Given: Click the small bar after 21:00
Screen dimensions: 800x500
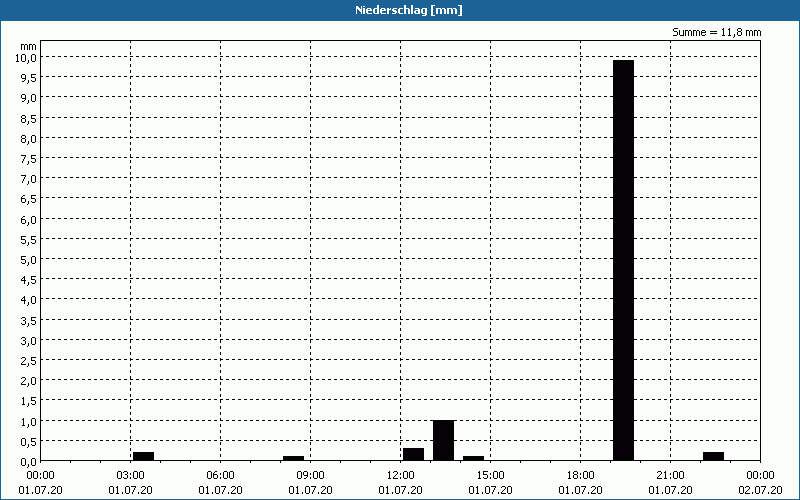Looking at the screenshot, I should pos(713,456).
